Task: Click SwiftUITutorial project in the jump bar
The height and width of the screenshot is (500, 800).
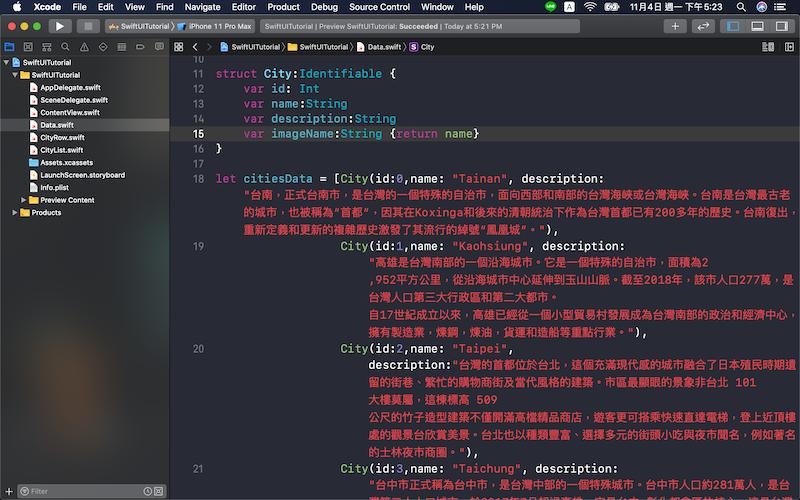Action: [x=250, y=47]
